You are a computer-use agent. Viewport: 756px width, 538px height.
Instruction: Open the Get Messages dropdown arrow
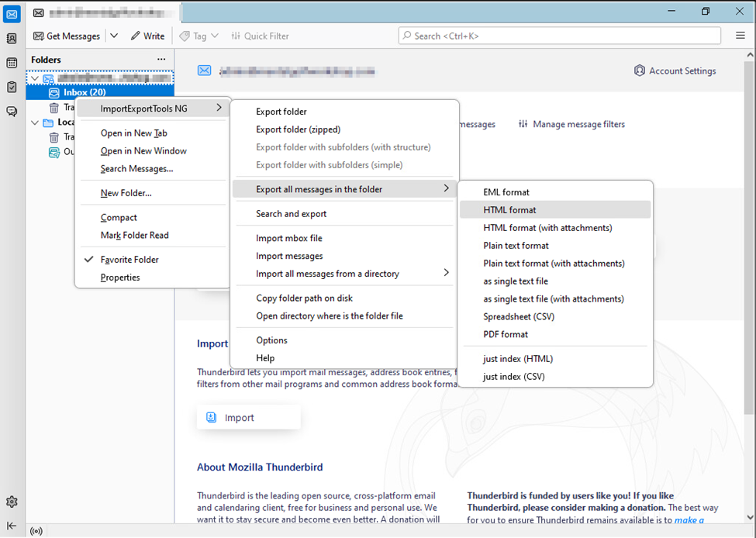[x=114, y=36]
